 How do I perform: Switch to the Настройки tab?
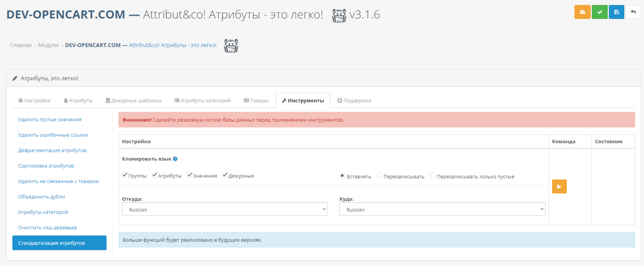point(35,100)
